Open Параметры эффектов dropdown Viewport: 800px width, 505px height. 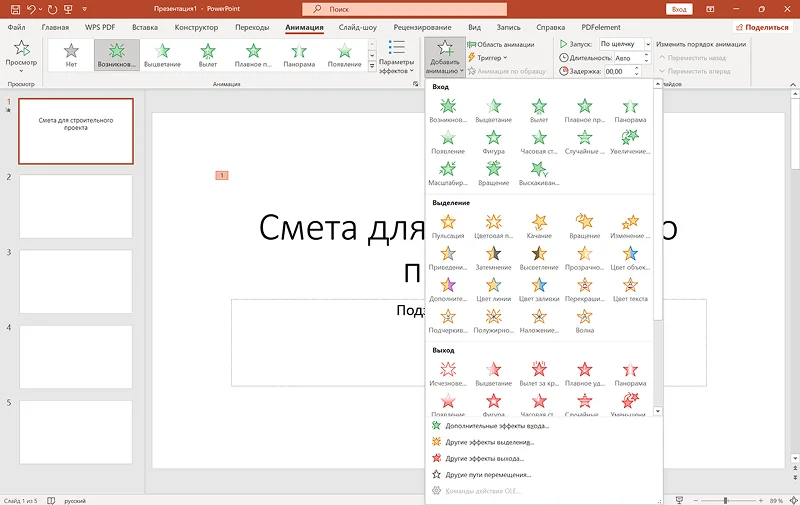[x=396, y=58]
